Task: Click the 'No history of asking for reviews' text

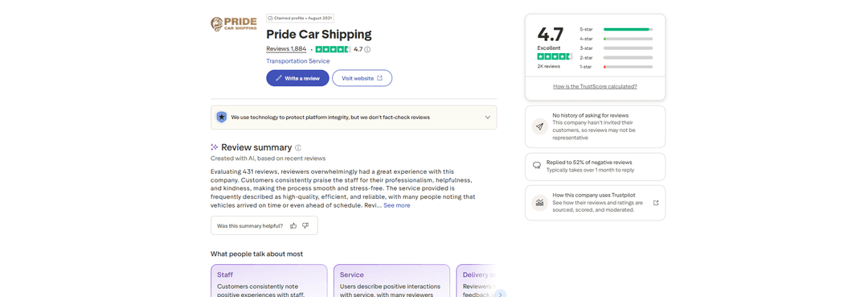Action: pos(590,115)
